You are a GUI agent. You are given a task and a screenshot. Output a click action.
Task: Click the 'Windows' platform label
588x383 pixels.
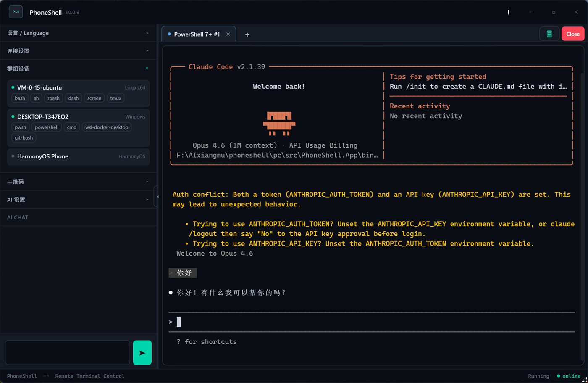[x=135, y=117]
